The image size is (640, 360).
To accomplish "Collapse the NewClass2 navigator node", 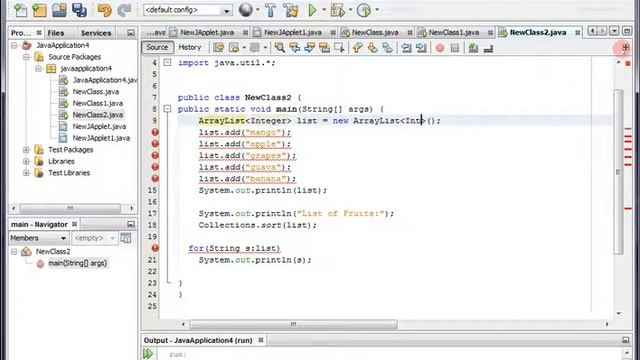I will pyautogui.click(x=14, y=251).
